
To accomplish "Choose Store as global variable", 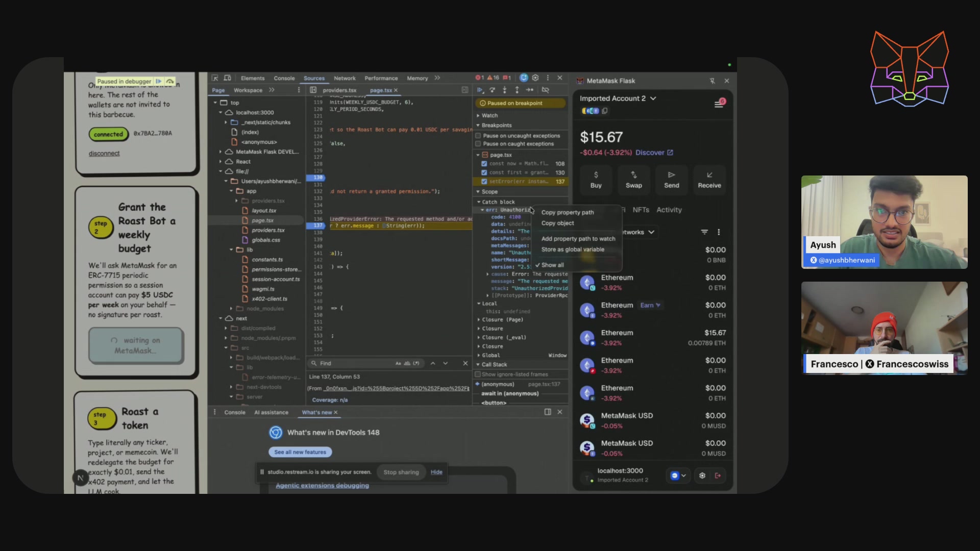I will pyautogui.click(x=573, y=249).
